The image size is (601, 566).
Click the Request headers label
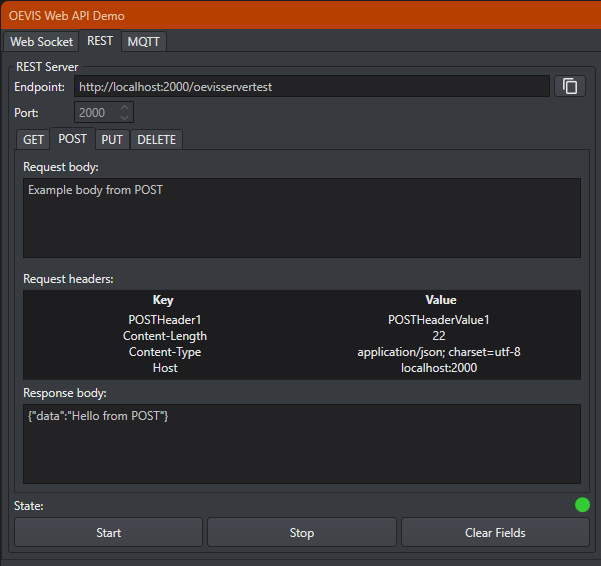(x=68, y=279)
